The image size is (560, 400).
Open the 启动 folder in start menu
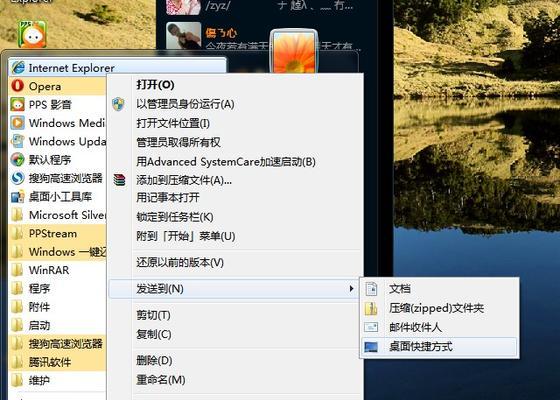point(57,325)
